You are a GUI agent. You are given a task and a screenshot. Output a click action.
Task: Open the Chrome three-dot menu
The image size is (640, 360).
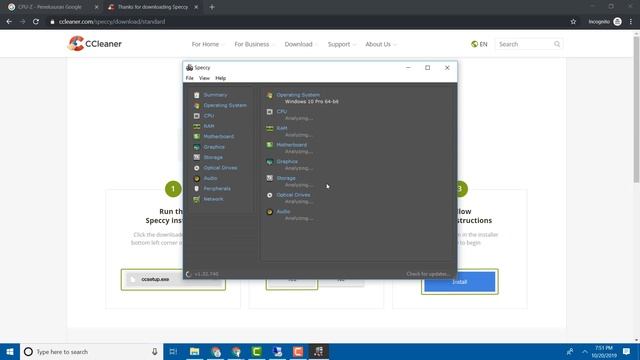pos(631,22)
